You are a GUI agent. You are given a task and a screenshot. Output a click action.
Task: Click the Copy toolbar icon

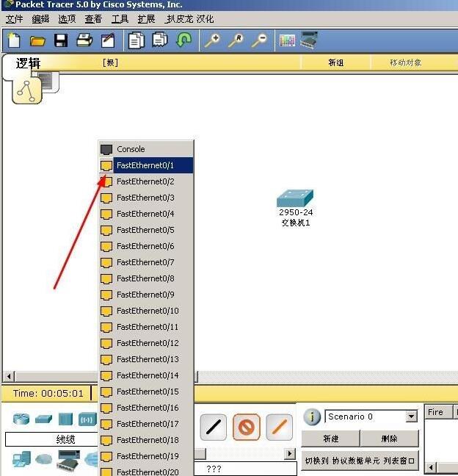click(x=137, y=40)
